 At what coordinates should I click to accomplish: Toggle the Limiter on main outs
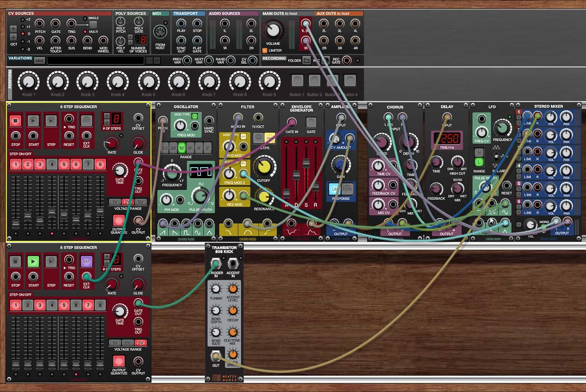coord(265,51)
